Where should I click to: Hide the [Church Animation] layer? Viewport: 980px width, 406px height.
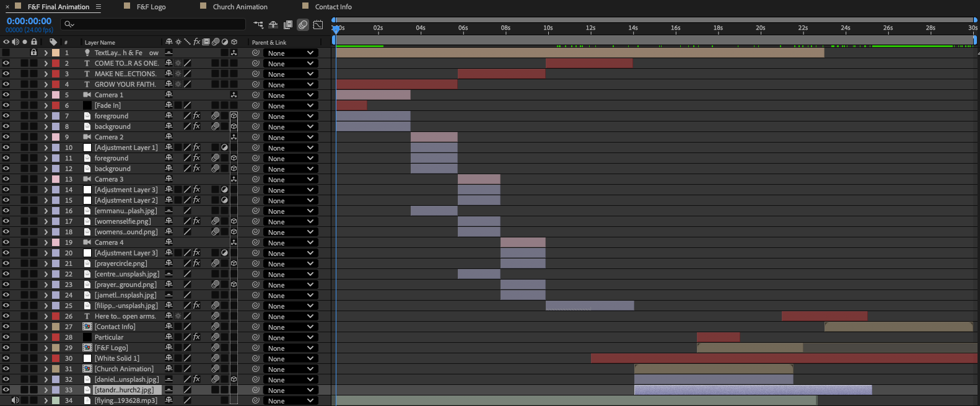click(x=6, y=369)
